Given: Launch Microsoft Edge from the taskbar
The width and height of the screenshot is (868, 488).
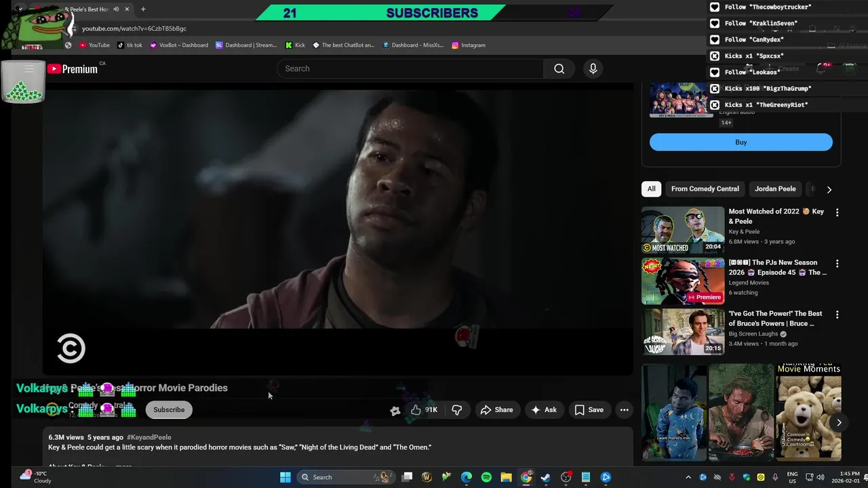Looking at the screenshot, I should point(467,477).
